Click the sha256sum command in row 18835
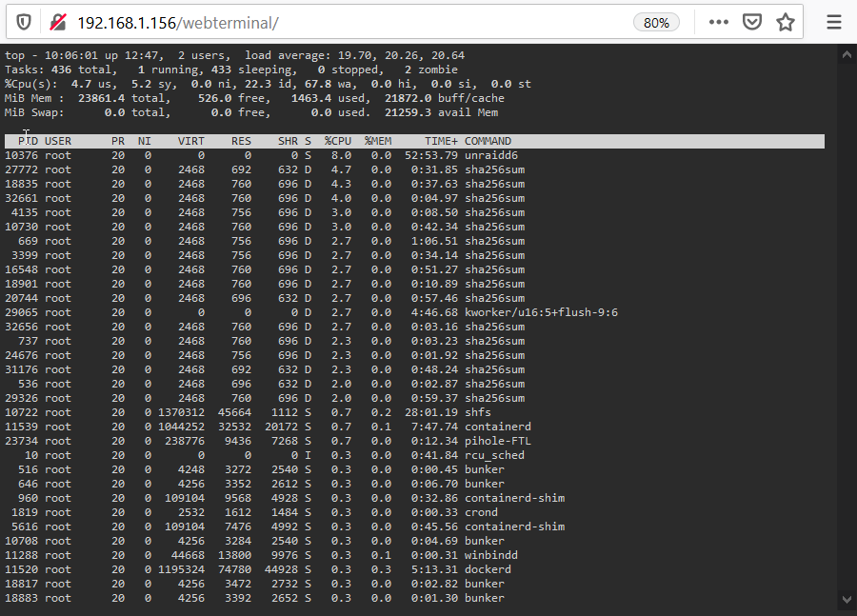 point(494,184)
